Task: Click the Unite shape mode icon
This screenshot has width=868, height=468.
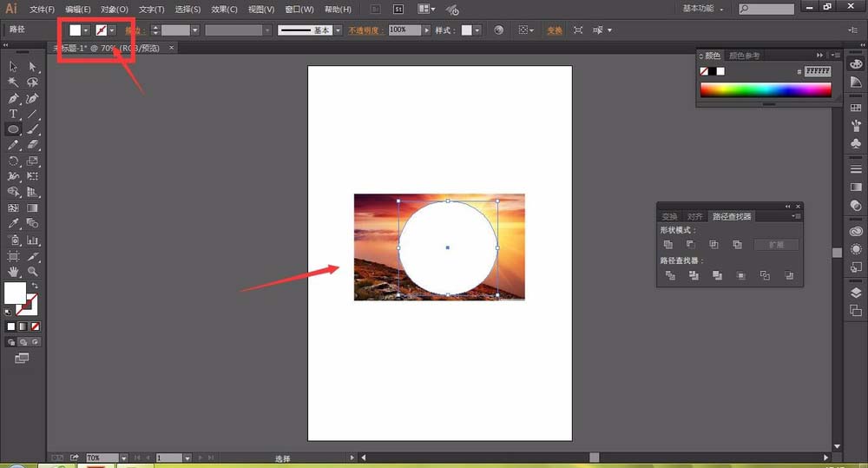Action: pyautogui.click(x=668, y=245)
